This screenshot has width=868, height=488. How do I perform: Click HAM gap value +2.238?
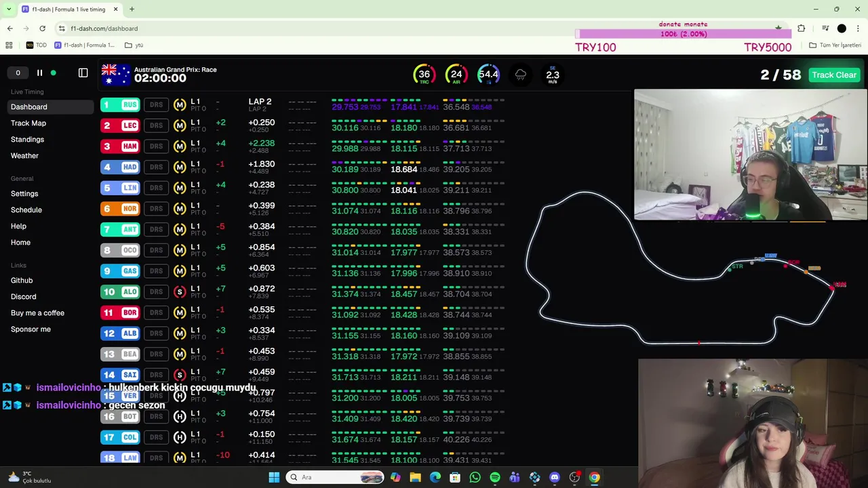pyautogui.click(x=261, y=143)
